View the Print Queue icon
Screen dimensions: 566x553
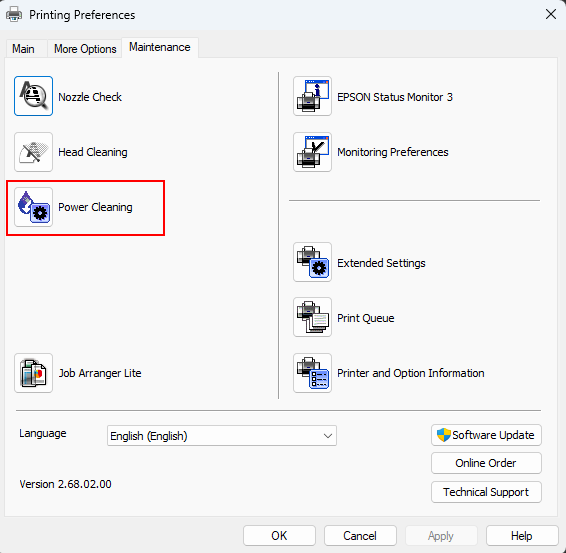coord(313,317)
